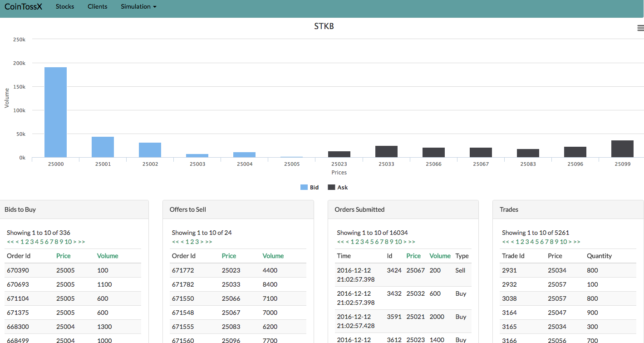Screen dimensions: 644x343
Task: Click order ID 671548 in Offers to Sell
Action: (183, 313)
